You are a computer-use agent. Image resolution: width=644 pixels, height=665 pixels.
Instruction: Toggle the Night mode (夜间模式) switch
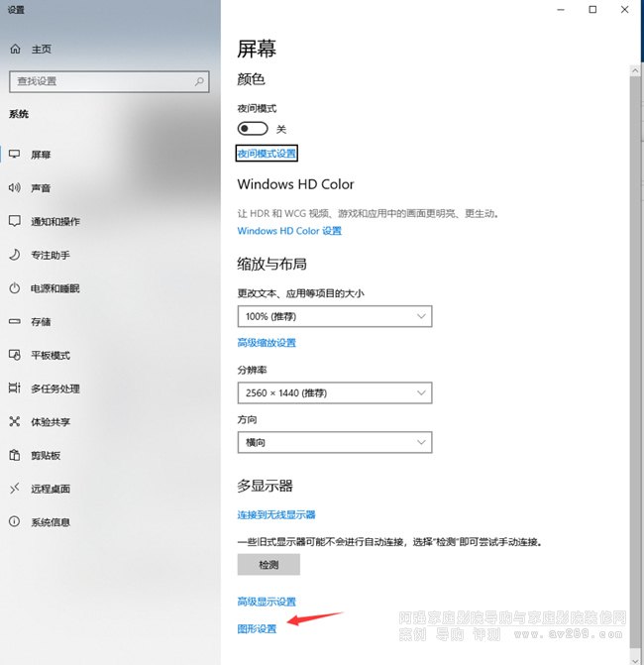[x=254, y=129]
